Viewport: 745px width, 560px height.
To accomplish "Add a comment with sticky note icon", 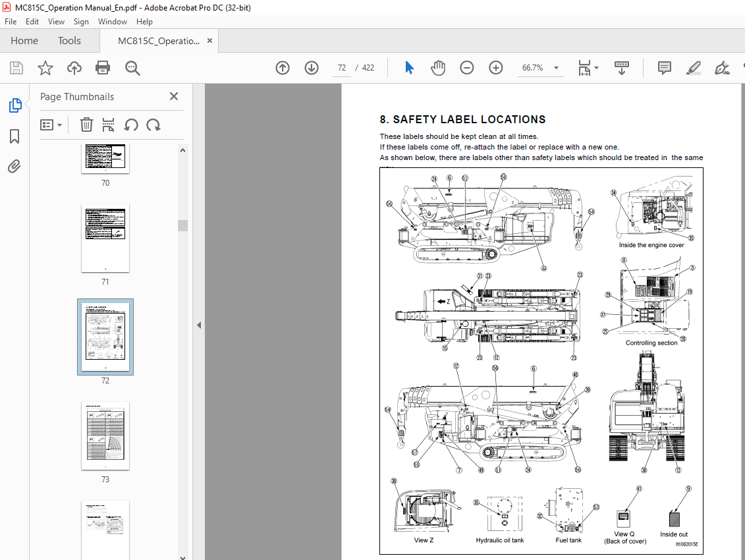I will [x=664, y=68].
